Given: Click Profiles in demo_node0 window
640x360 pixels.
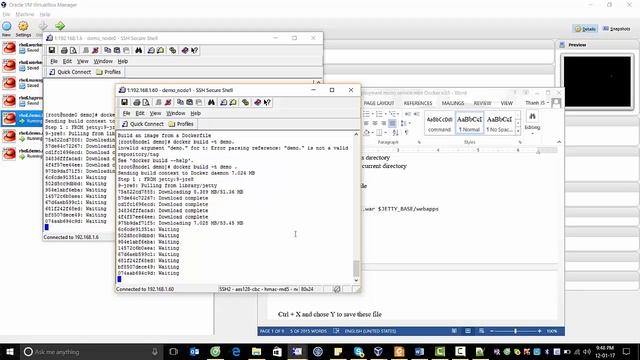Looking at the screenshot, I should 108,72.
